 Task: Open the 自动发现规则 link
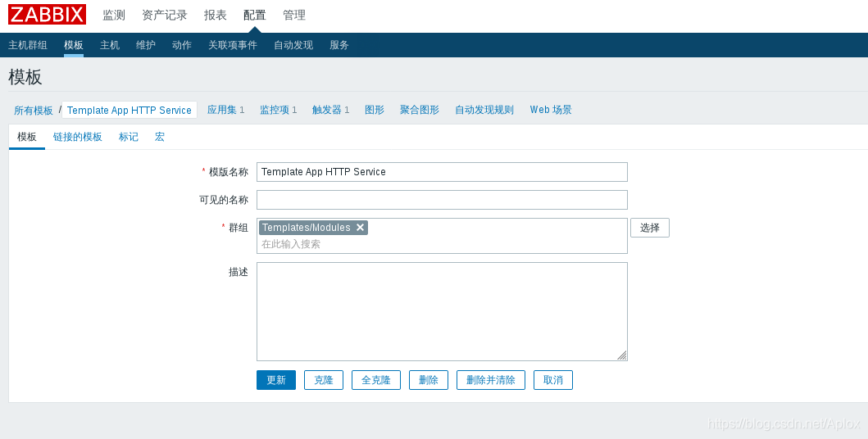(484, 110)
